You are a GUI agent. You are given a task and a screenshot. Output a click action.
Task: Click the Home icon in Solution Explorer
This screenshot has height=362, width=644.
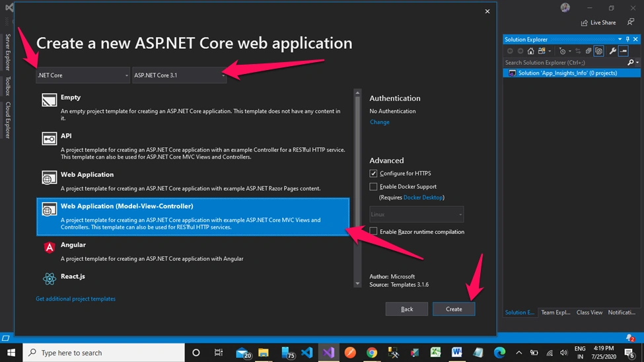(x=530, y=51)
